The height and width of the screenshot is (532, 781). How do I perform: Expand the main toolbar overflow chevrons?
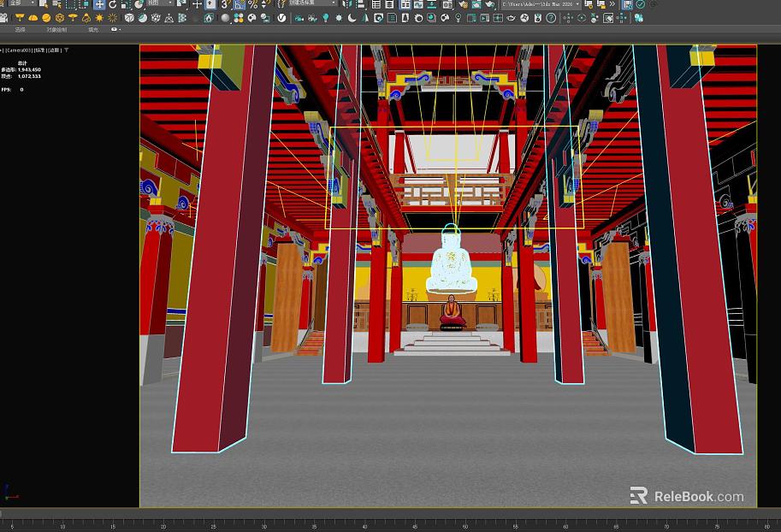pyautogui.click(x=612, y=4)
